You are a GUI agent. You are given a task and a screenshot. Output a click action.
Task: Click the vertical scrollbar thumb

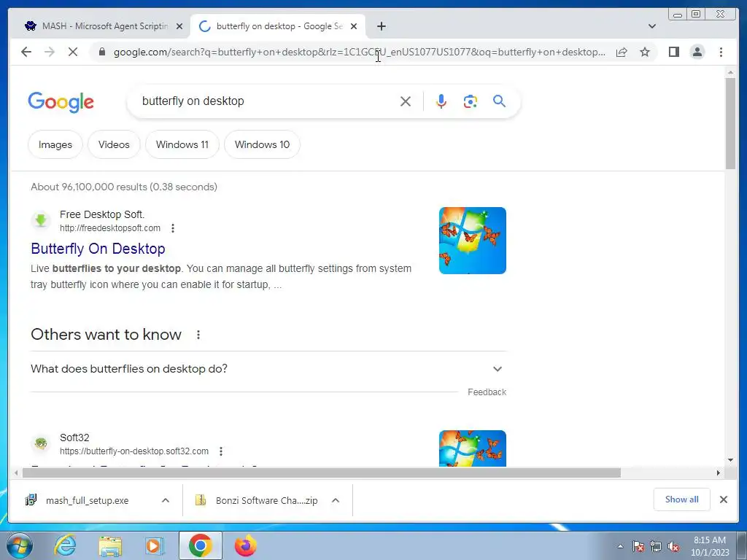coord(730,122)
